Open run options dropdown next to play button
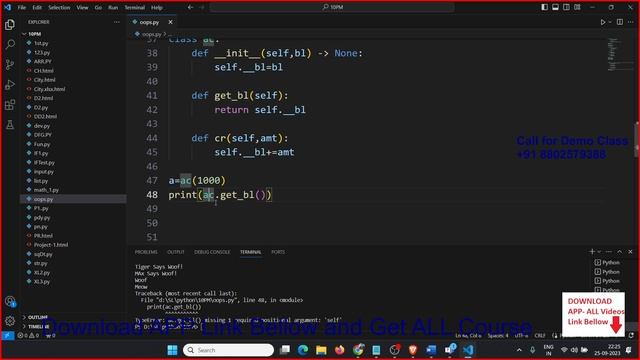Viewport: 640px width, 360px height. point(610,22)
